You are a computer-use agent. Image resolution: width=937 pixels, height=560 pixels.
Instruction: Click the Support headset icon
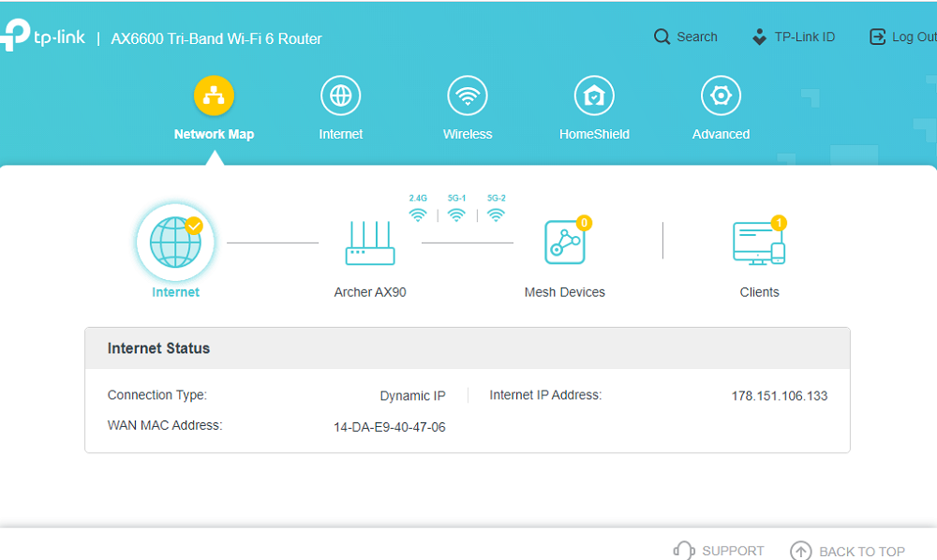(684, 551)
